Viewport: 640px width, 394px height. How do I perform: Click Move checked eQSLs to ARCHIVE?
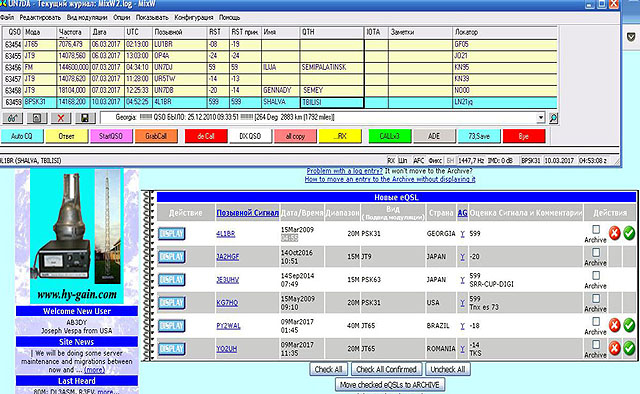(x=390, y=385)
